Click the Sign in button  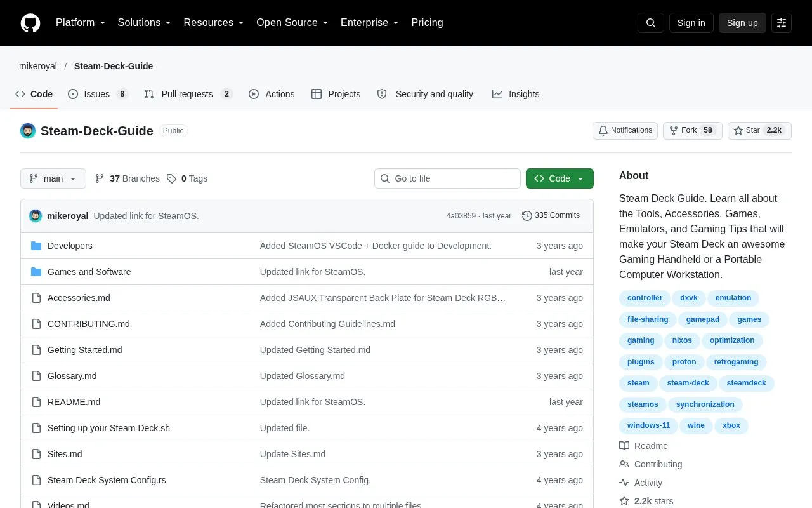coord(691,23)
